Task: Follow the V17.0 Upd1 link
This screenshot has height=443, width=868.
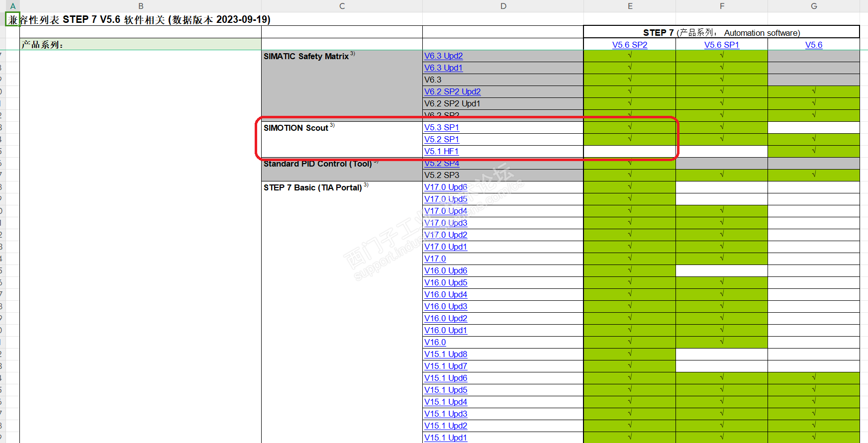Action: pos(446,247)
